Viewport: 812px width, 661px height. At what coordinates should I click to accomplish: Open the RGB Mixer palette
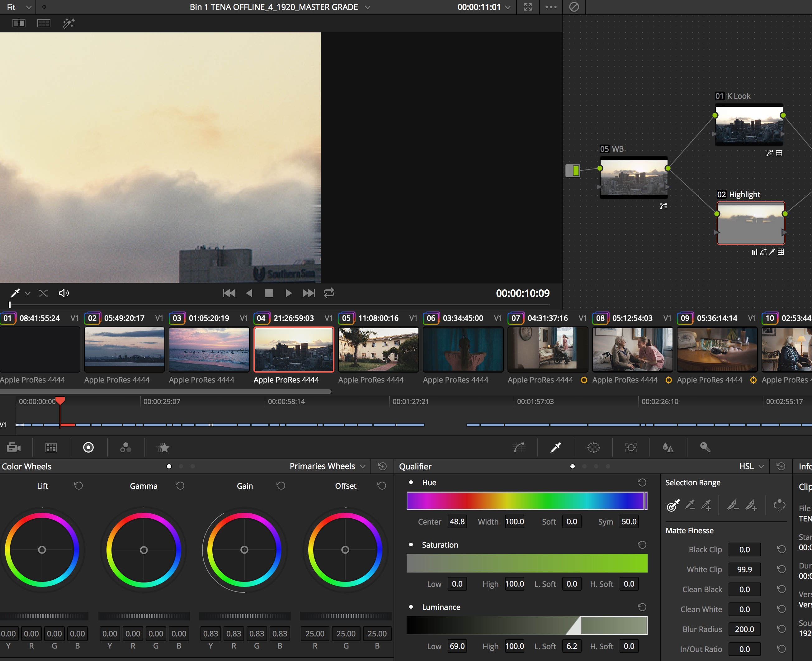[125, 447]
